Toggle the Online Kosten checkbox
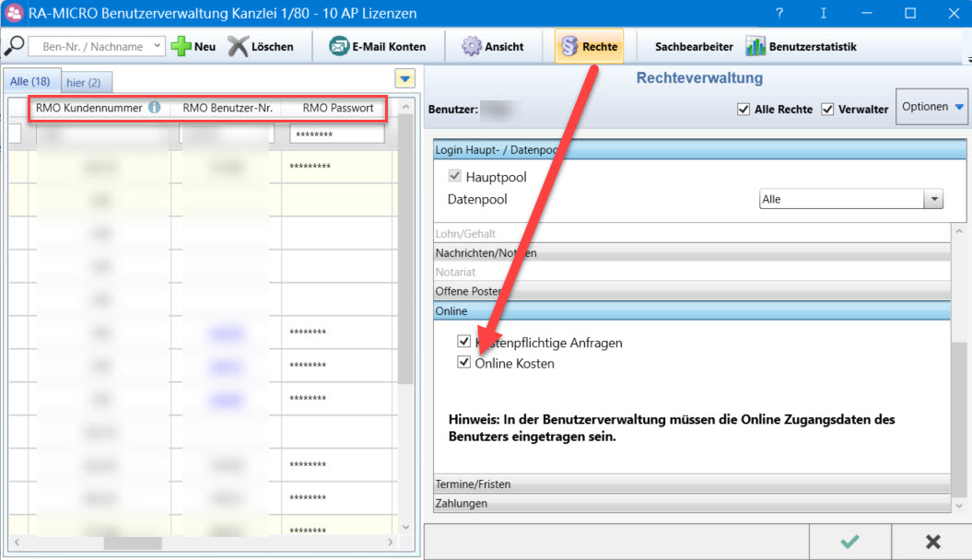This screenshot has width=972, height=560. coord(463,362)
